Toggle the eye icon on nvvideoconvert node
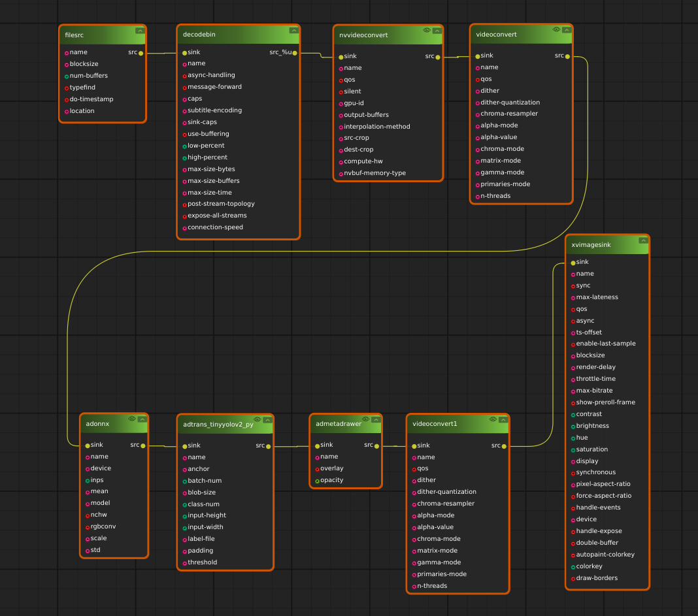The image size is (698, 616). coord(426,30)
